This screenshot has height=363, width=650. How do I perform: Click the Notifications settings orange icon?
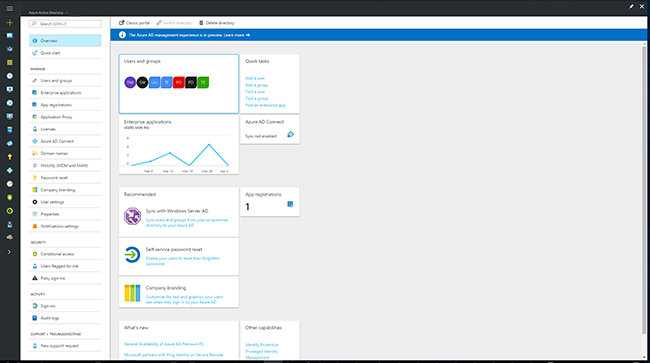pos(35,226)
